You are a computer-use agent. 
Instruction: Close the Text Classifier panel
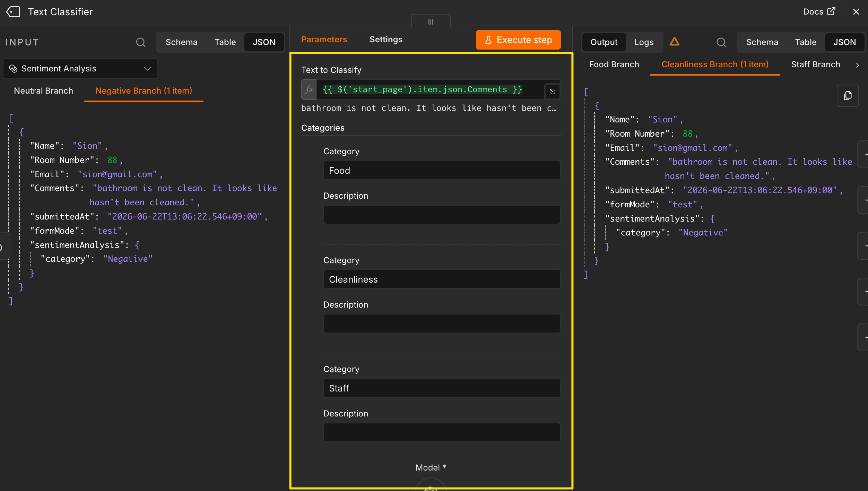(x=856, y=12)
